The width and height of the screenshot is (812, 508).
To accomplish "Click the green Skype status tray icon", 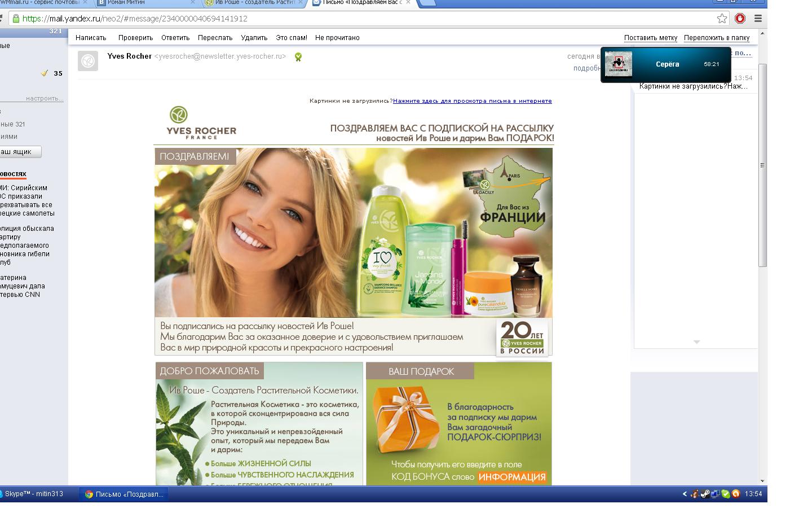I will point(726,494).
